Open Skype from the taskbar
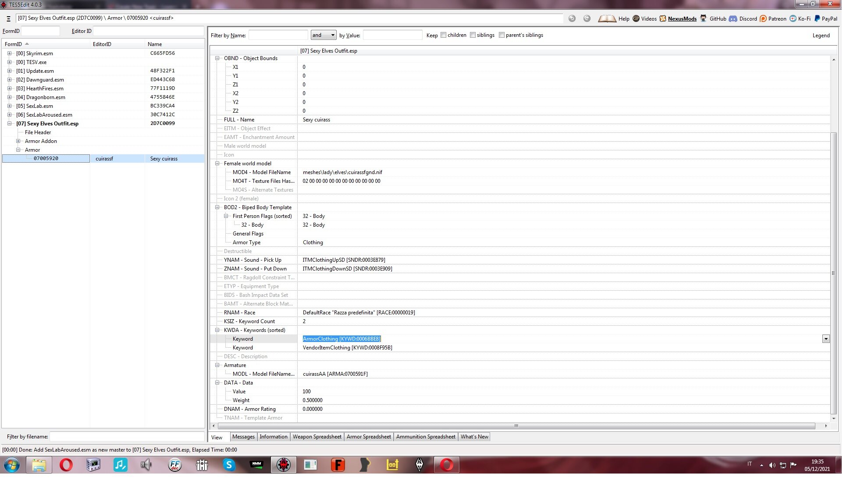The width and height of the screenshot is (868, 488). click(229, 465)
